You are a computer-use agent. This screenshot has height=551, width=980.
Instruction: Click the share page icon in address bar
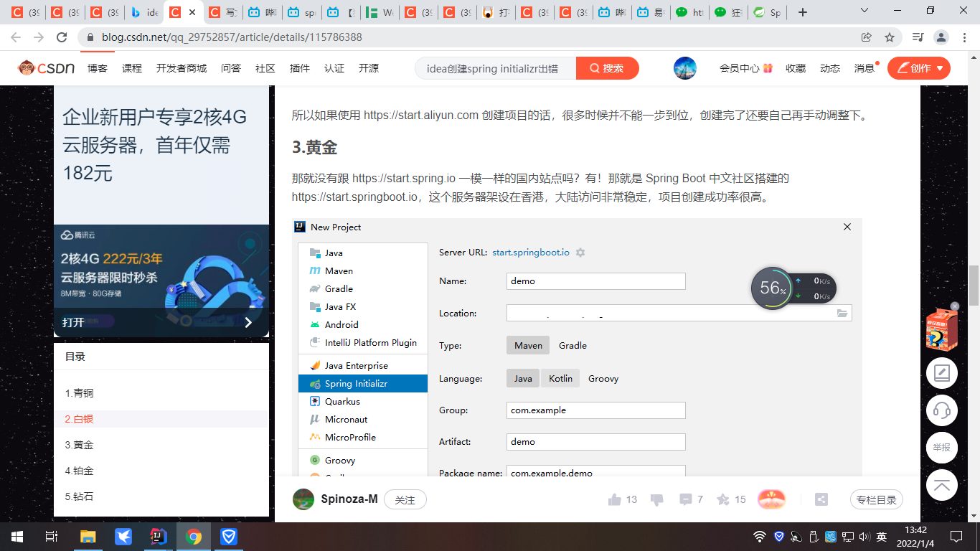click(867, 37)
